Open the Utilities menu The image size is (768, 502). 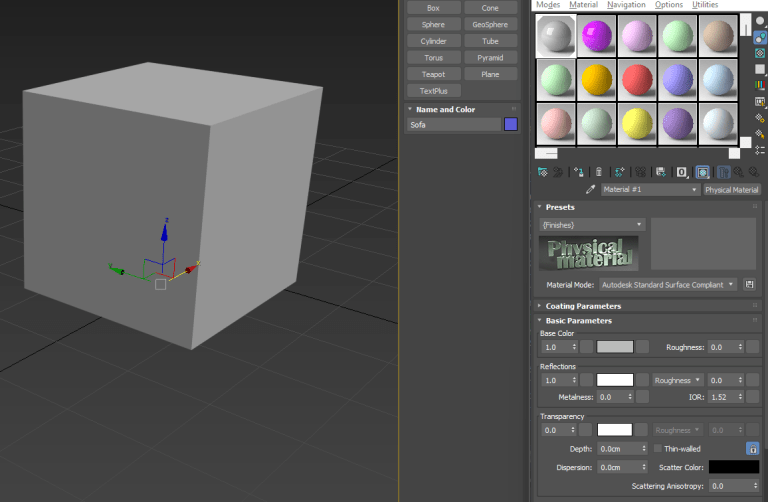click(705, 5)
